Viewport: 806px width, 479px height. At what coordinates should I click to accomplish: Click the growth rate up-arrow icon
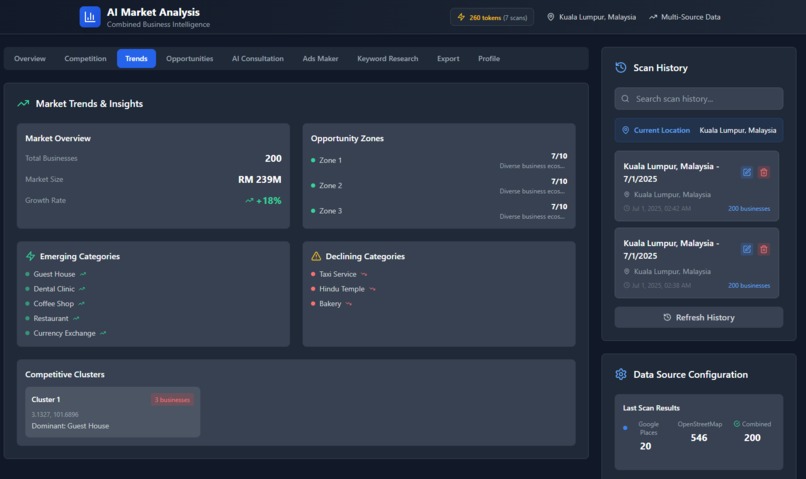click(x=249, y=200)
